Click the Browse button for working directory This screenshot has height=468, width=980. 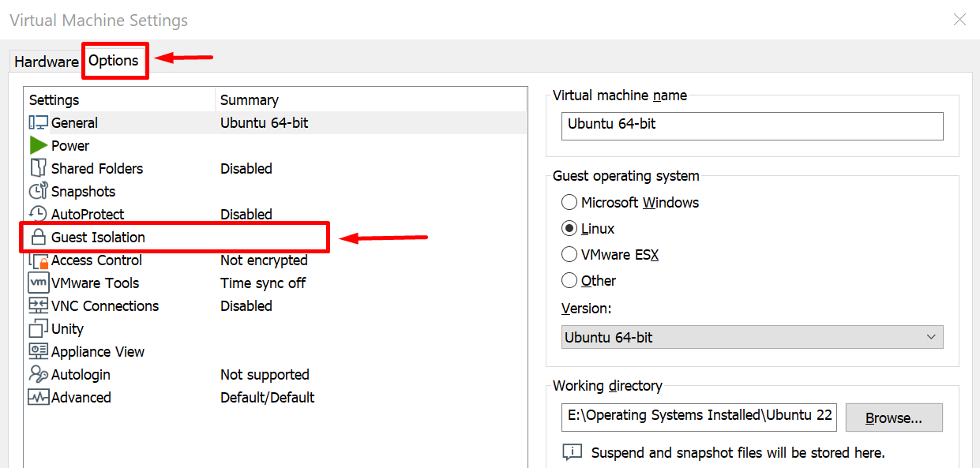click(893, 418)
